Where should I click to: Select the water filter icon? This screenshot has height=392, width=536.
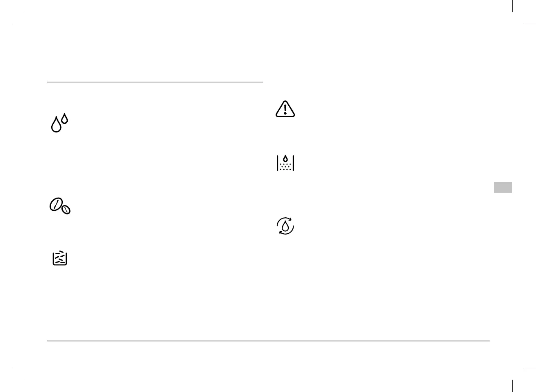click(285, 163)
